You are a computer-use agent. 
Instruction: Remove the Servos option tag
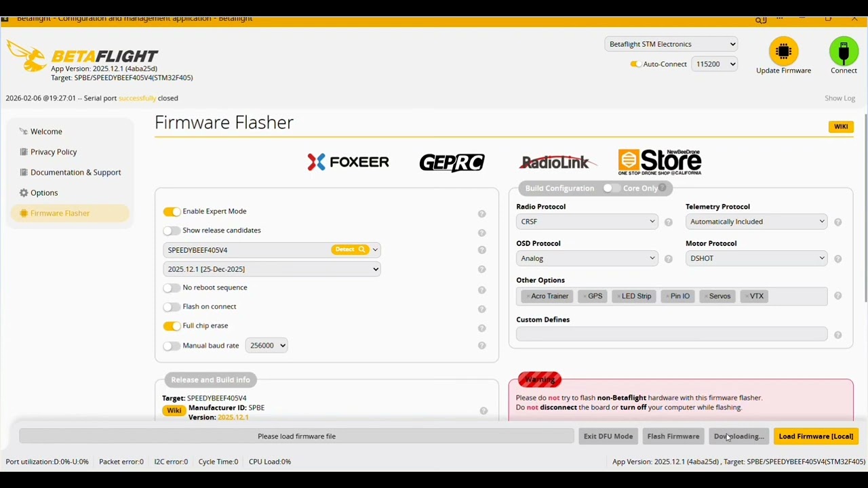pyautogui.click(x=705, y=296)
